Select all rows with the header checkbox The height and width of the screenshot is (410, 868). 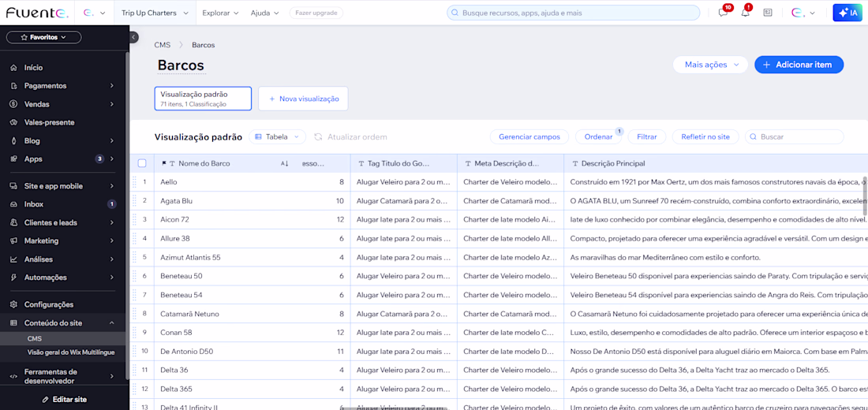142,163
